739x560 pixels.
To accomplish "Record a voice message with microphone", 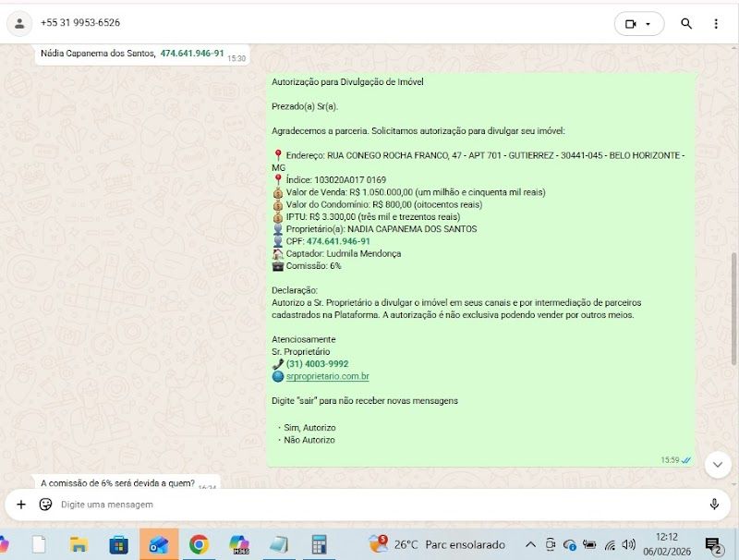I will (x=714, y=505).
